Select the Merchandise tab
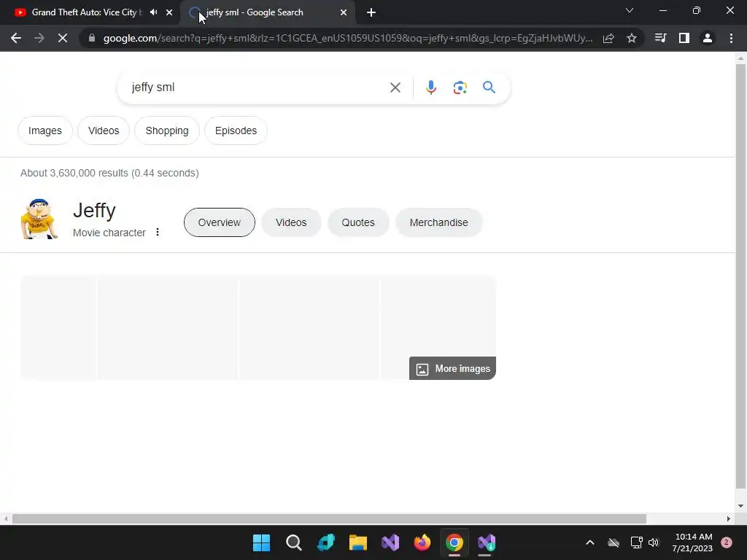The height and width of the screenshot is (560, 747). pos(438,222)
